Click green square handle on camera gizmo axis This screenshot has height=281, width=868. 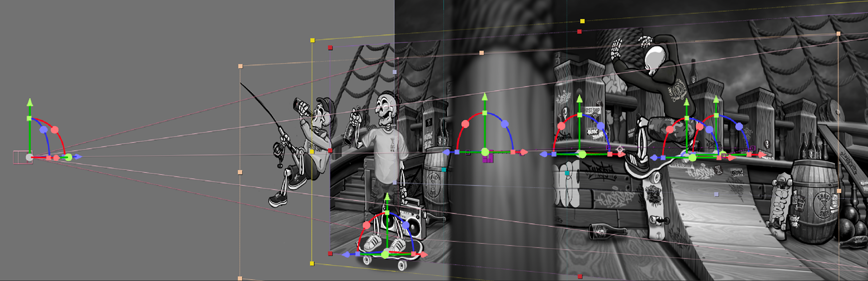point(29,119)
